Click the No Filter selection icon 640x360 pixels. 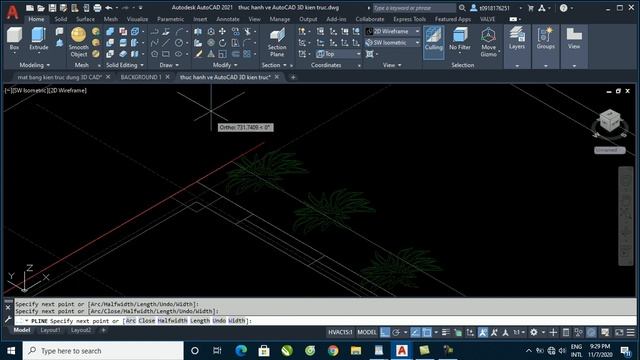coord(460,35)
